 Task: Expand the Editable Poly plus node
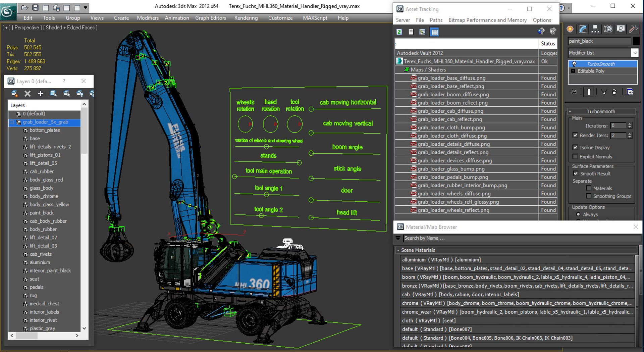(573, 71)
